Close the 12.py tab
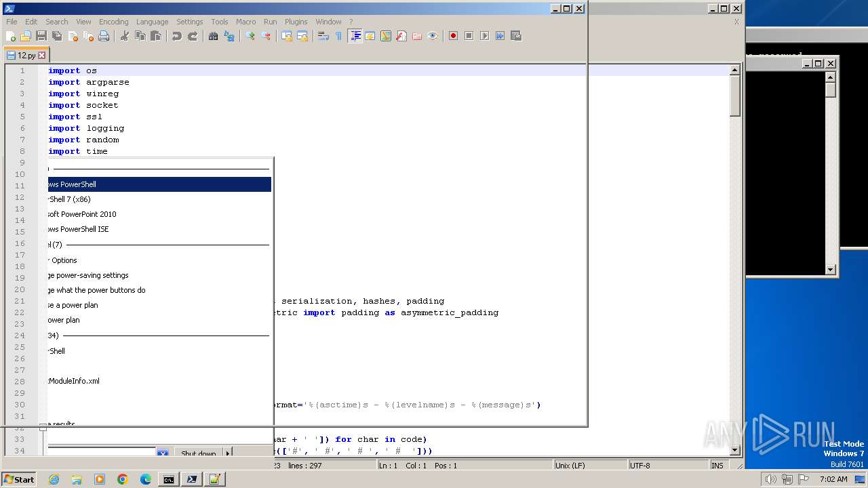The width and height of the screenshot is (868, 488). pos(41,55)
